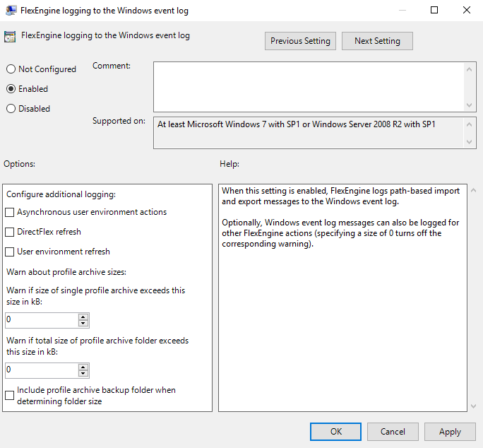
Task: Check the DirectFlex refresh checkbox
Action: (x=10, y=232)
